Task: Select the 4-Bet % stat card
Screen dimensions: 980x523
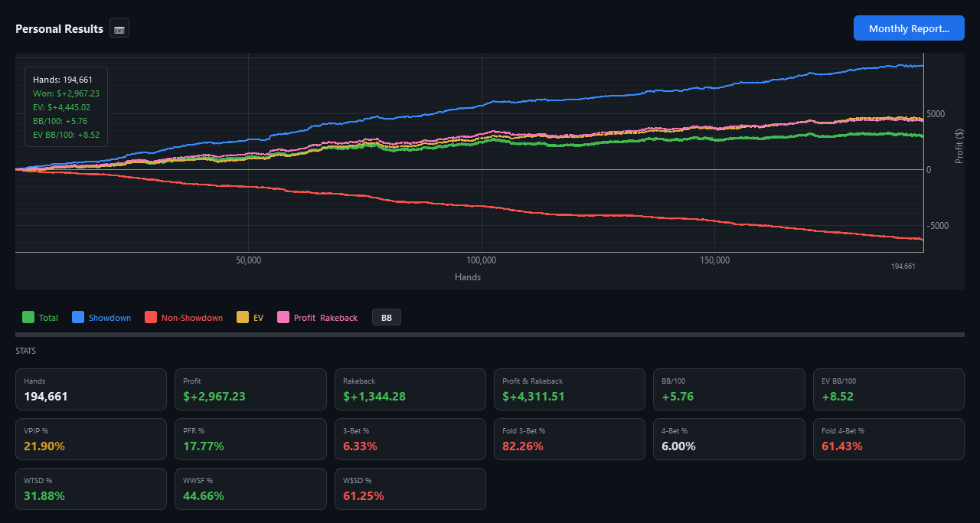Action: coord(729,439)
